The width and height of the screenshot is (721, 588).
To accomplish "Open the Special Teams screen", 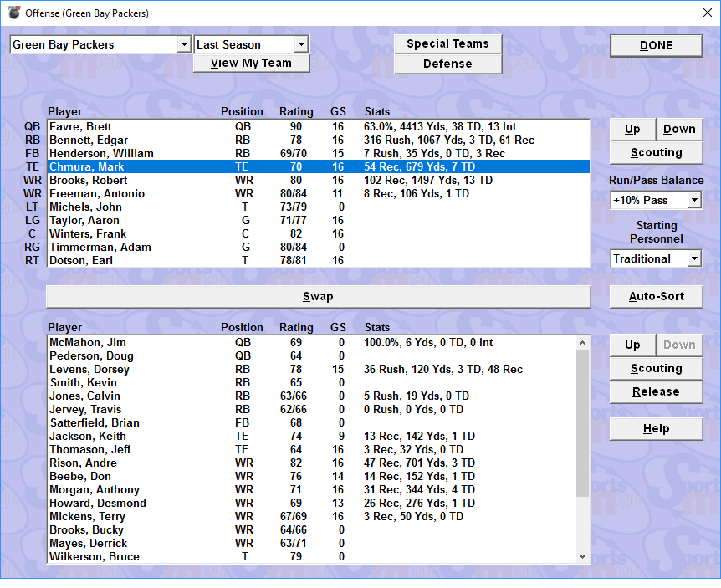I will tap(447, 44).
